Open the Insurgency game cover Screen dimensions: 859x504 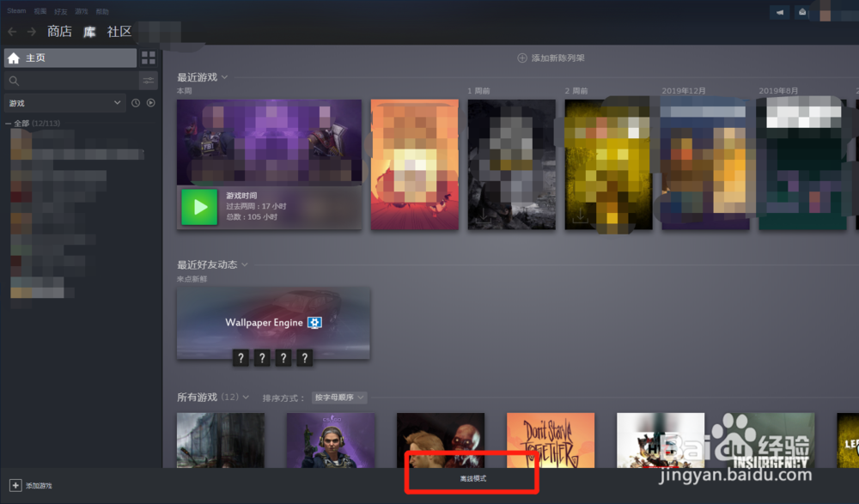(x=771, y=440)
